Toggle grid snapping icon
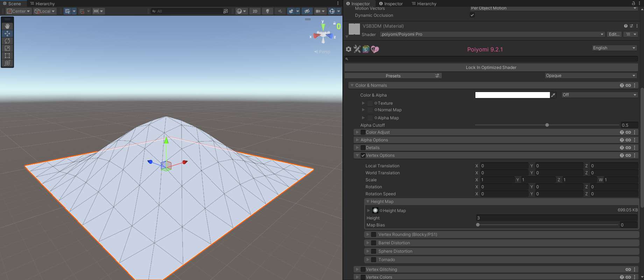 point(82,11)
